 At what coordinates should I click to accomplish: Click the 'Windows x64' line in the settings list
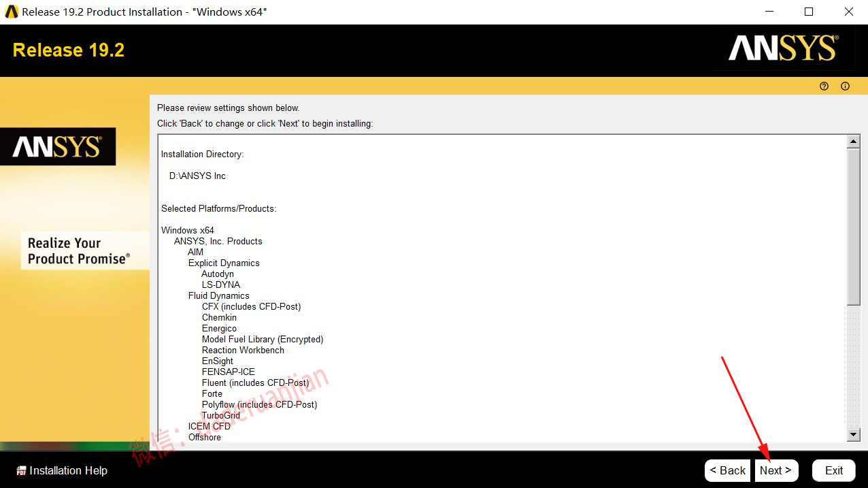(x=188, y=231)
